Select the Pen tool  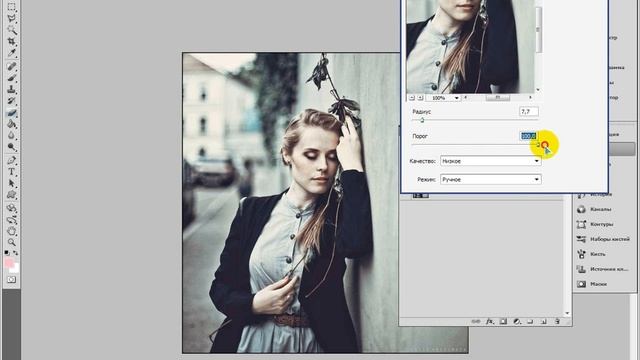(11, 160)
